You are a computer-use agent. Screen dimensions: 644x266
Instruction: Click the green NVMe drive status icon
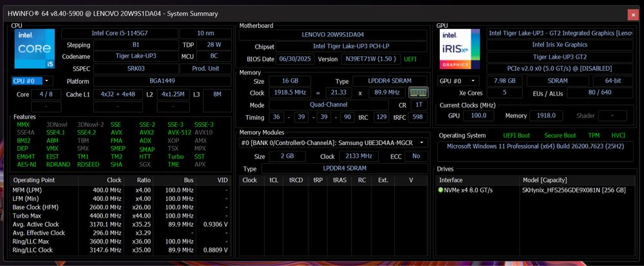coord(440,191)
